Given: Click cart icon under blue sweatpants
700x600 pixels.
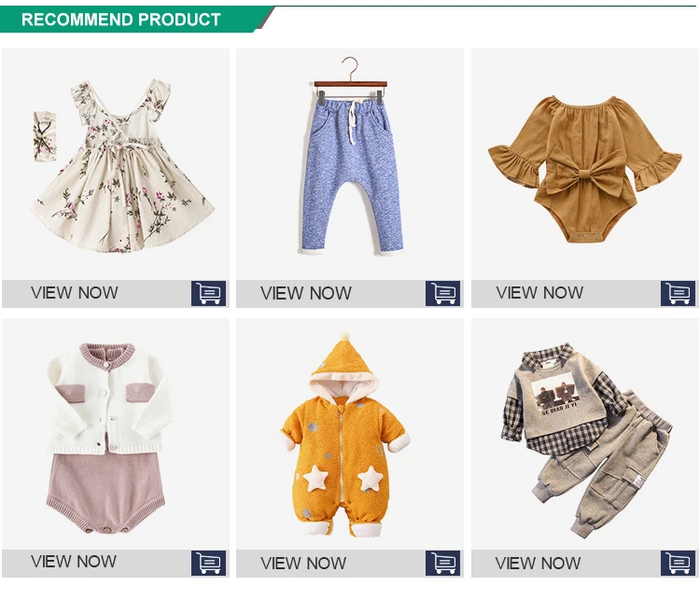Looking at the screenshot, I should click(x=442, y=293).
